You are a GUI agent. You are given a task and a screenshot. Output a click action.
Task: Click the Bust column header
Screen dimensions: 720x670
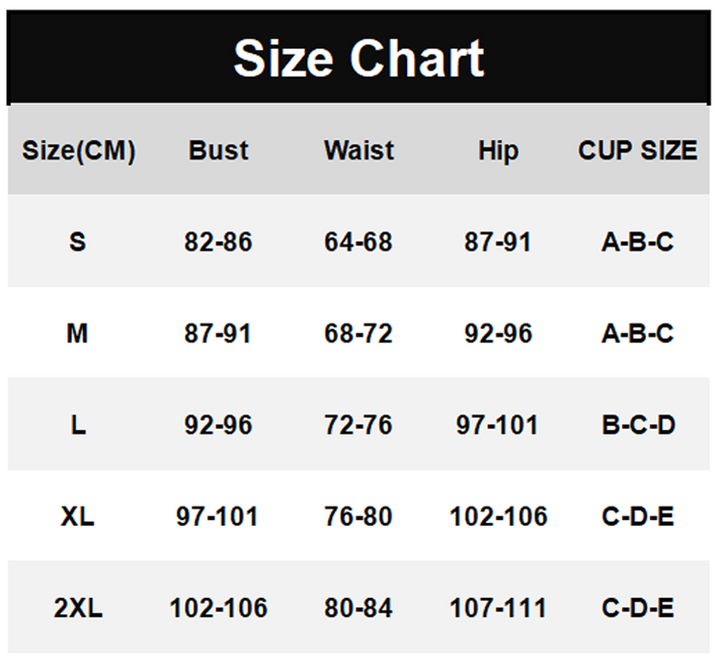[x=218, y=151]
